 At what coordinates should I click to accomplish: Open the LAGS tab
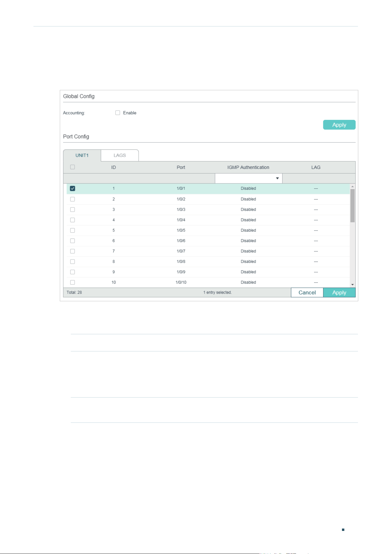(120, 155)
